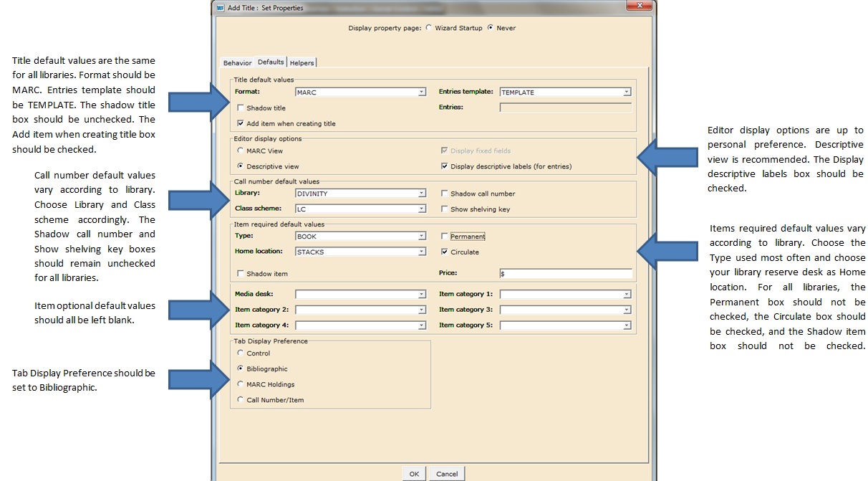Select Wizard Startup display option
The image size is (868, 481).
coord(428,28)
